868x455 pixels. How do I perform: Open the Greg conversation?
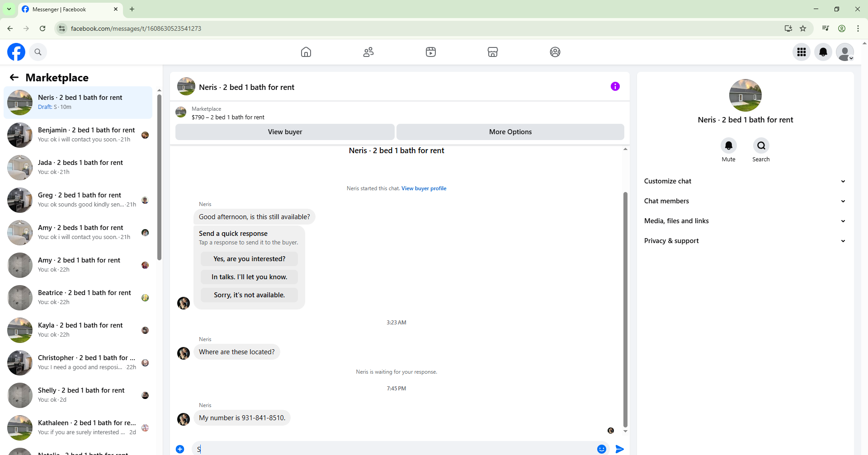(78, 200)
